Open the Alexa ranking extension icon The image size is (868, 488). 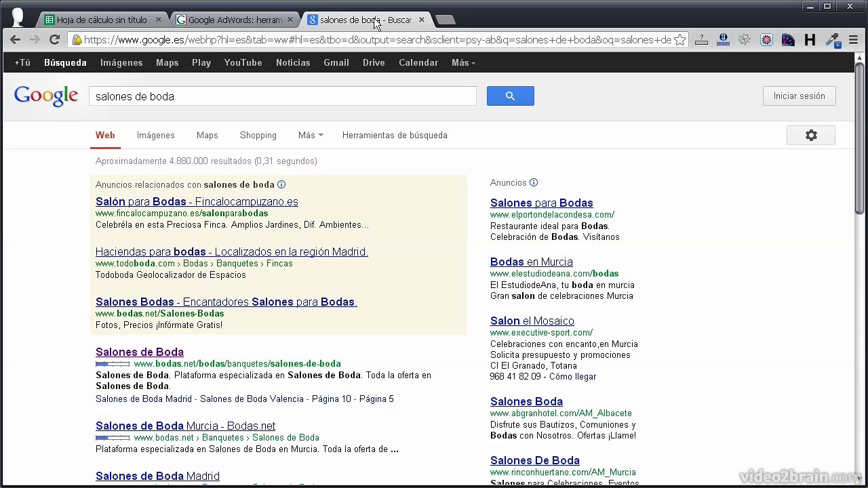(x=723, y=40)
